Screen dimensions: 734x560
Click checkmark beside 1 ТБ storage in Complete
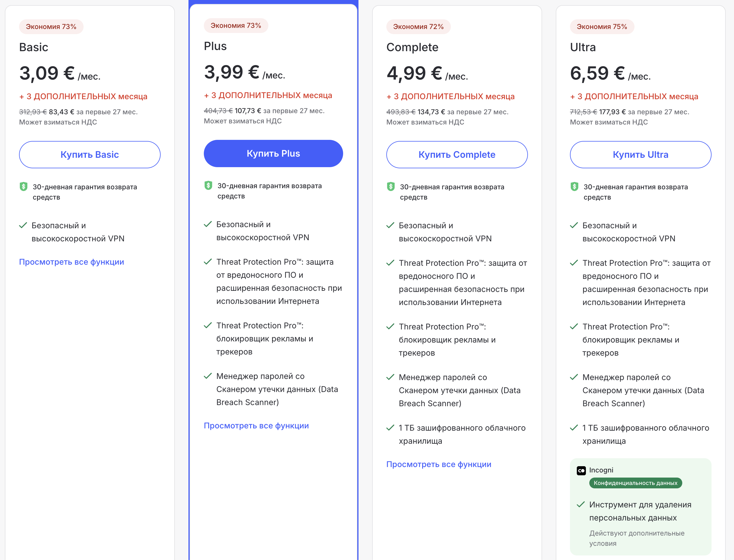tap(390, 428)
